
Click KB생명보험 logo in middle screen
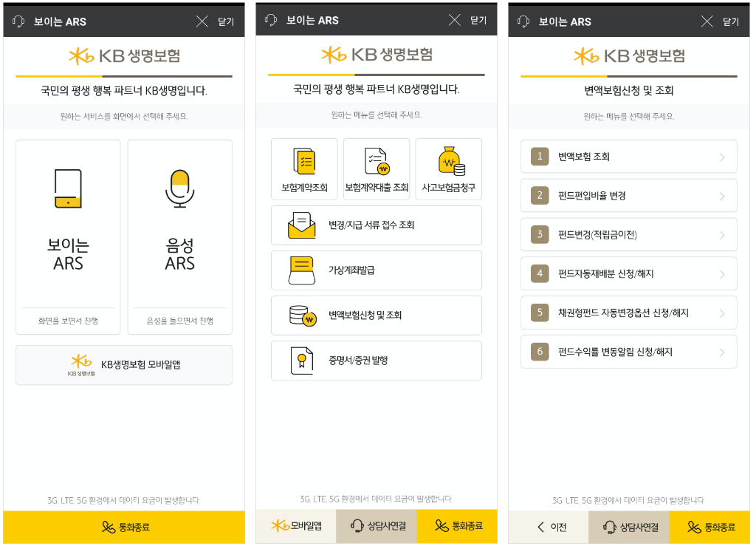tap(377, 55)
